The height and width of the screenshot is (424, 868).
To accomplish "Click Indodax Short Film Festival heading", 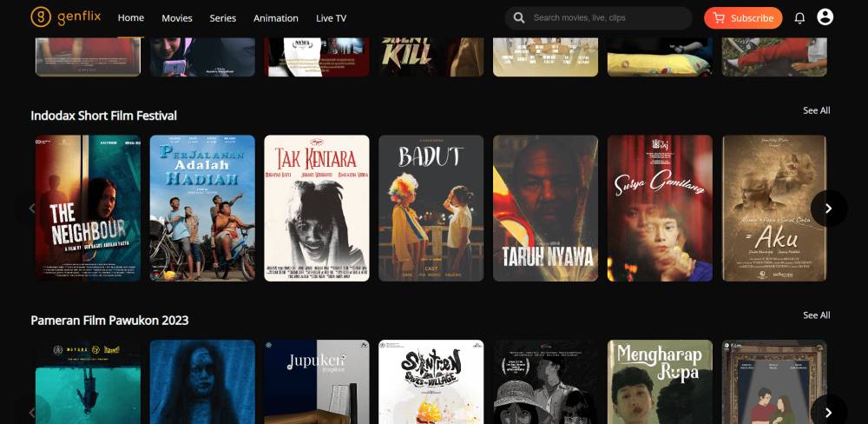I will (103, 116).
